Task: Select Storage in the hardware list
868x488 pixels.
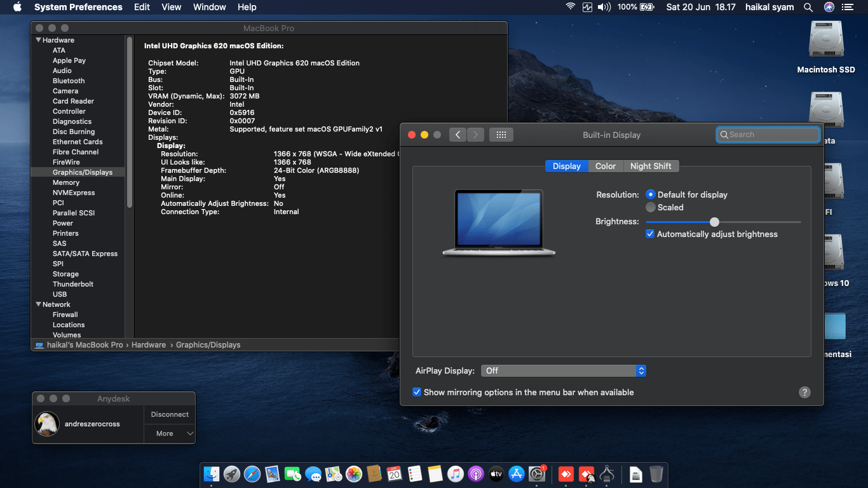Action: (x=65, y=274)
